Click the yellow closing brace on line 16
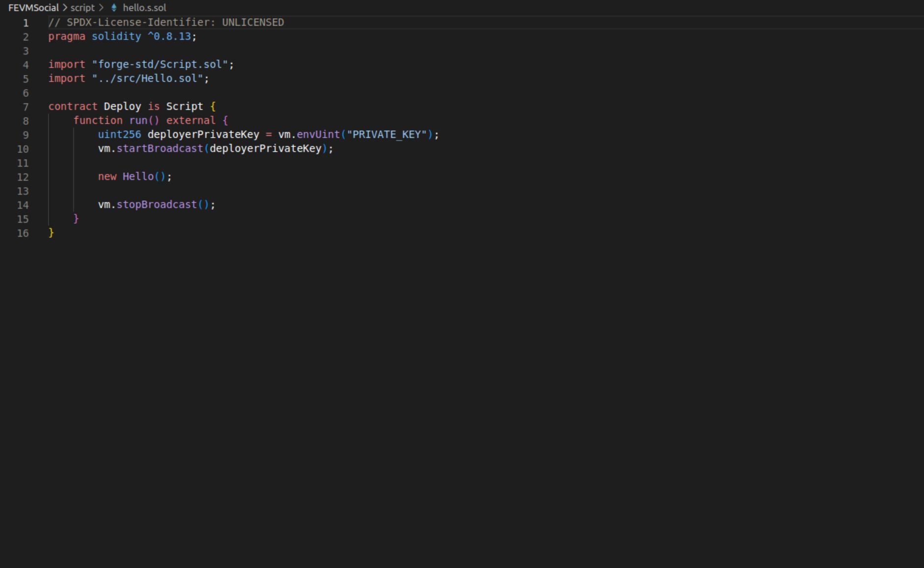This screenshot has height=568, width=924. click(51, 233)
